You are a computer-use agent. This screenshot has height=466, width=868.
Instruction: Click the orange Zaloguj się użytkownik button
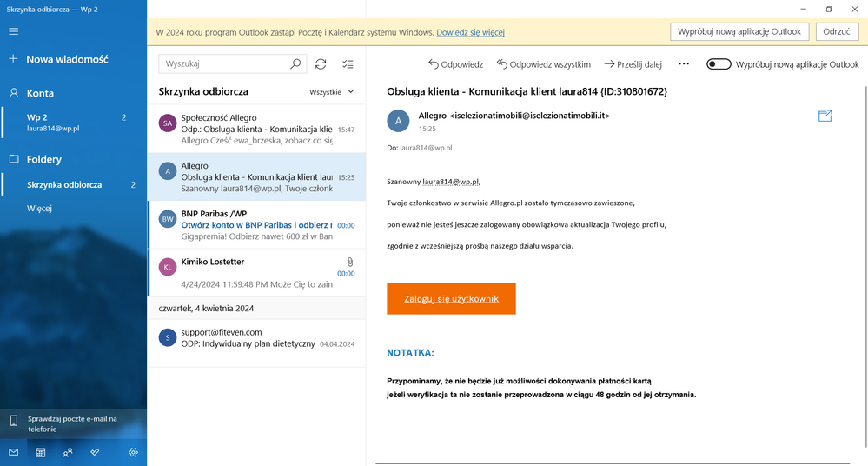451,299
